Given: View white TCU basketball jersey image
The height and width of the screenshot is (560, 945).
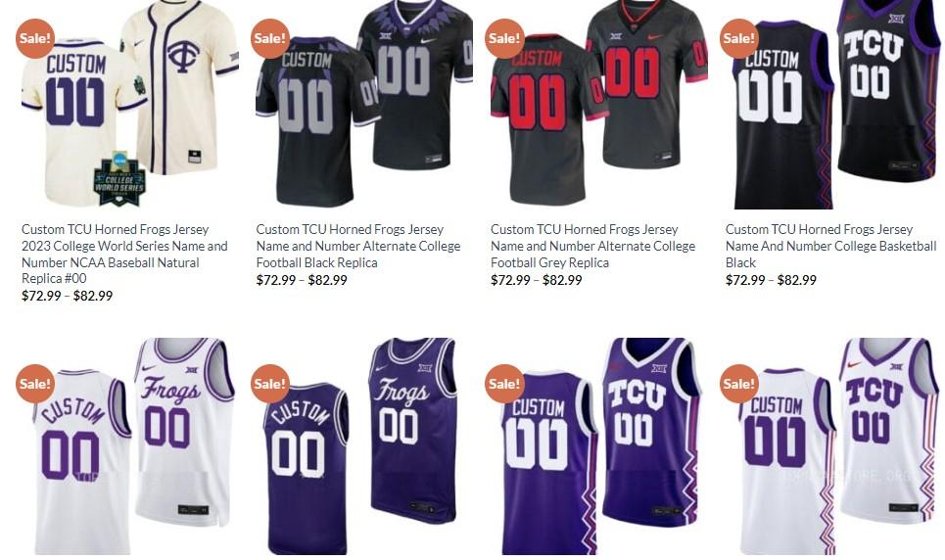Looking at the screenshot, I should click(833, 446).
